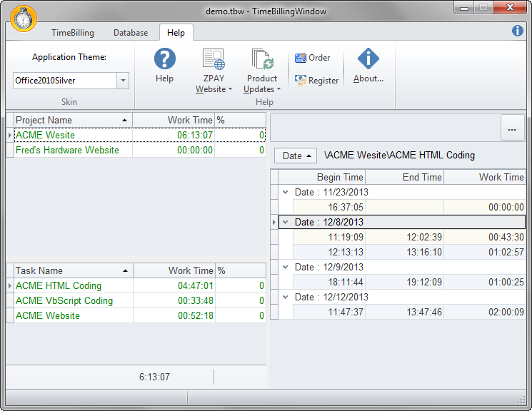Switch to the TimeBilling tab

[72, 33]
